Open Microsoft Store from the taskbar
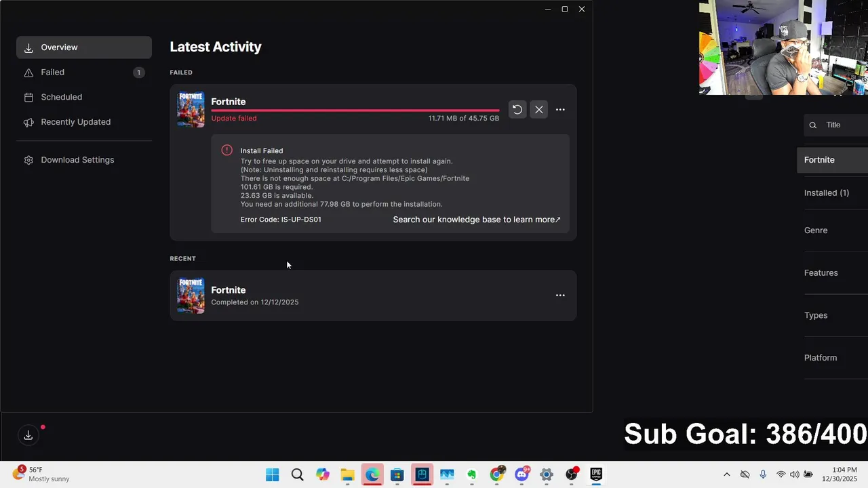This screenshot has height=488, width=868. 397,474
